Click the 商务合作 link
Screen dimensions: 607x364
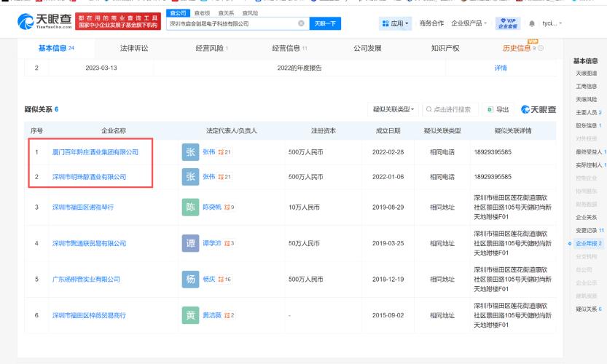(431, 23)
